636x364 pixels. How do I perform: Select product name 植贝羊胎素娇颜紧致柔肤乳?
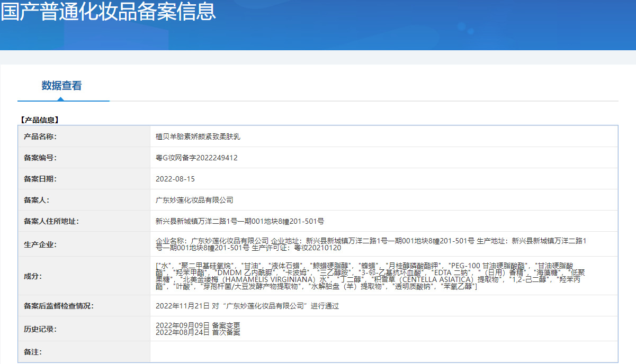[198, 136]
